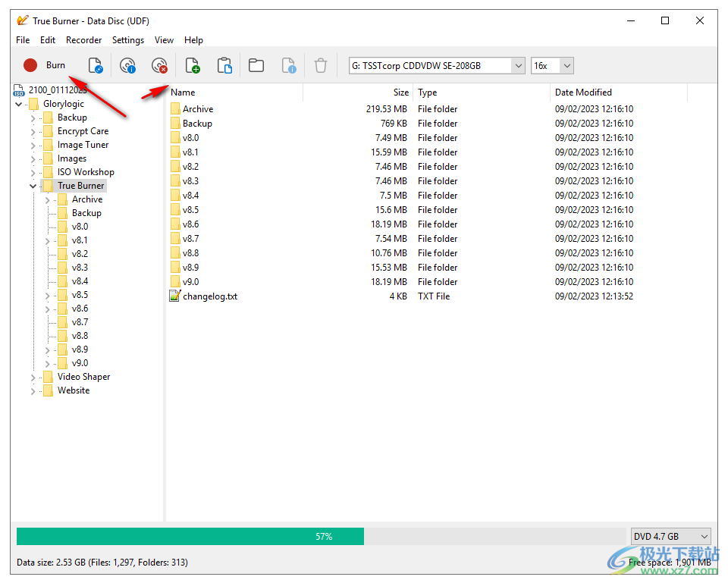
Task: Click the erase disc icon
Action: (159, 65)
